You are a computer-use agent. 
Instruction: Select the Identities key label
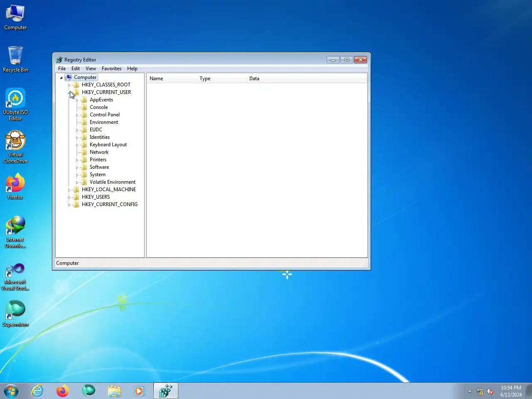pos(100,137)
